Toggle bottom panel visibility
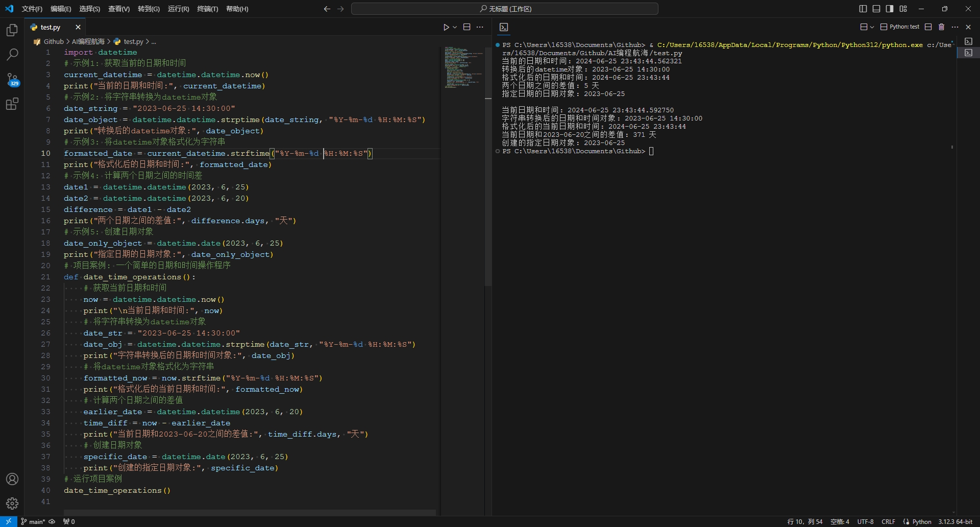Image resolution: width=980 pixels, height=527 pixels. (x=876, y=9)
